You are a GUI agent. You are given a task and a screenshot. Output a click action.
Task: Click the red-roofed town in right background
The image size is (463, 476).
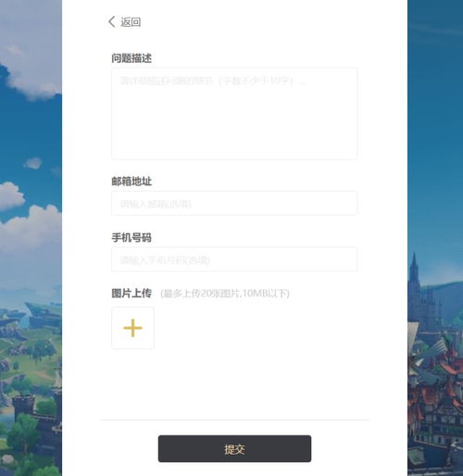click(438, 386)
